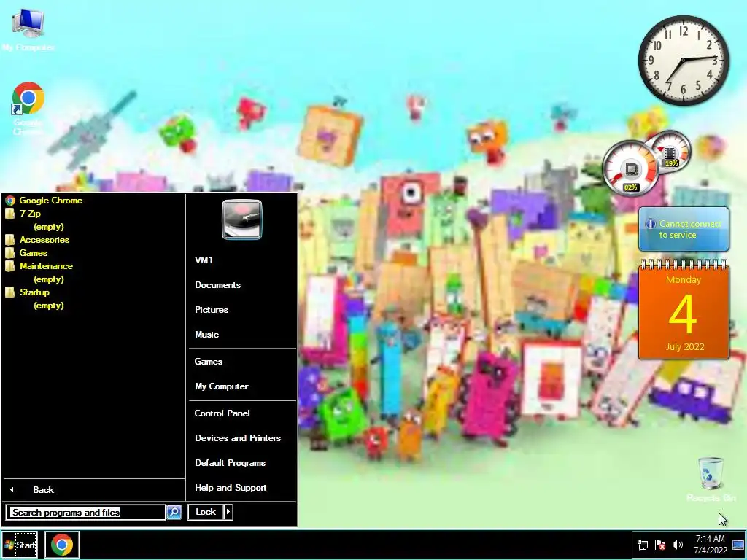Screen dimensions: 747x560
Task: Click the Action Center flag icon
Action: (660, 545)
